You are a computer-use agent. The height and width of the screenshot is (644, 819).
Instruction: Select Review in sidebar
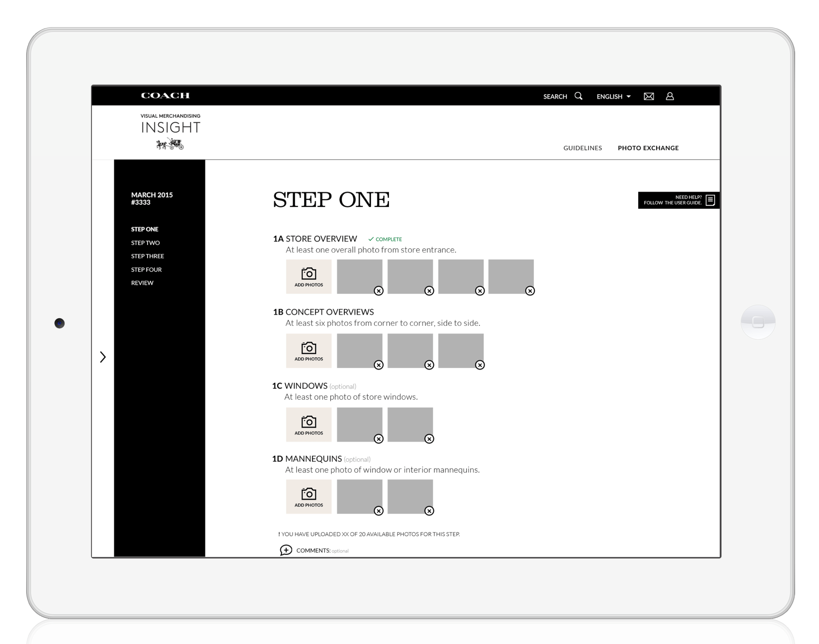[142, 283]
